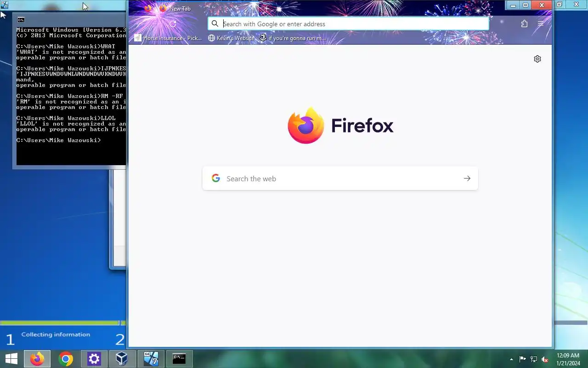Click the Firefox icon in the taskbar
The width and height of the screenshot is (588, 368).
coord(37,359)
